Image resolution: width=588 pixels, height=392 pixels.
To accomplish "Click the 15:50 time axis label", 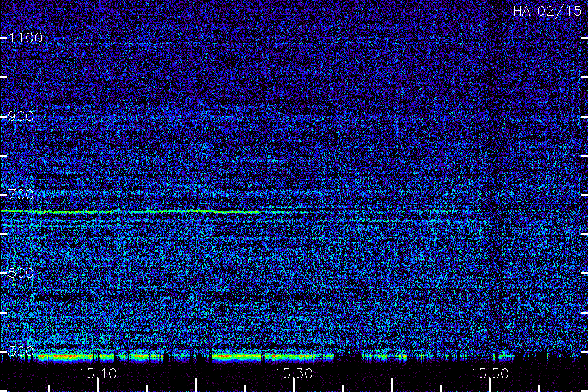I will (489, 373).
